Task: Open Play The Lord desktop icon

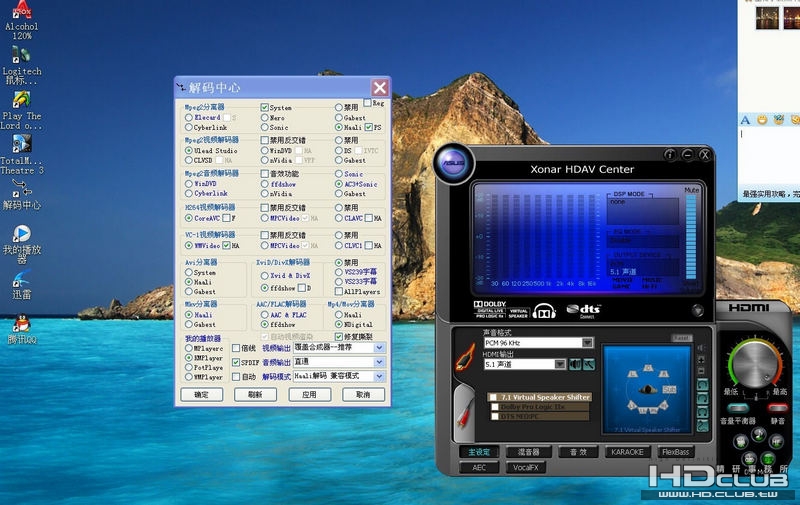Action: [x=21, y=110]
